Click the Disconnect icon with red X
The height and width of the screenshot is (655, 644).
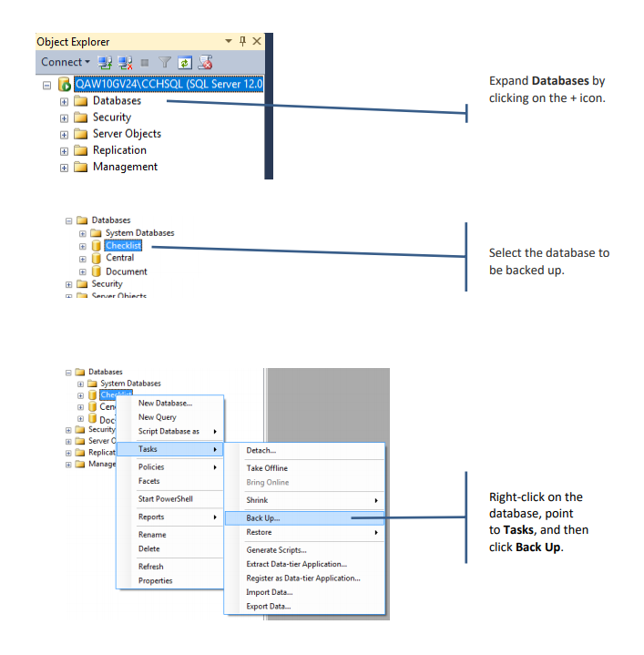[x=126, y=63]
